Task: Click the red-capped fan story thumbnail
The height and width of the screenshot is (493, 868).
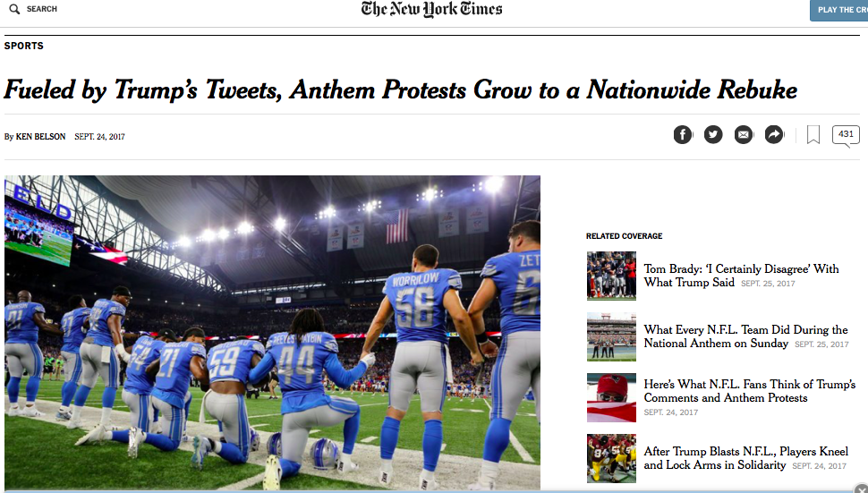Action: (x=611, y=397)
